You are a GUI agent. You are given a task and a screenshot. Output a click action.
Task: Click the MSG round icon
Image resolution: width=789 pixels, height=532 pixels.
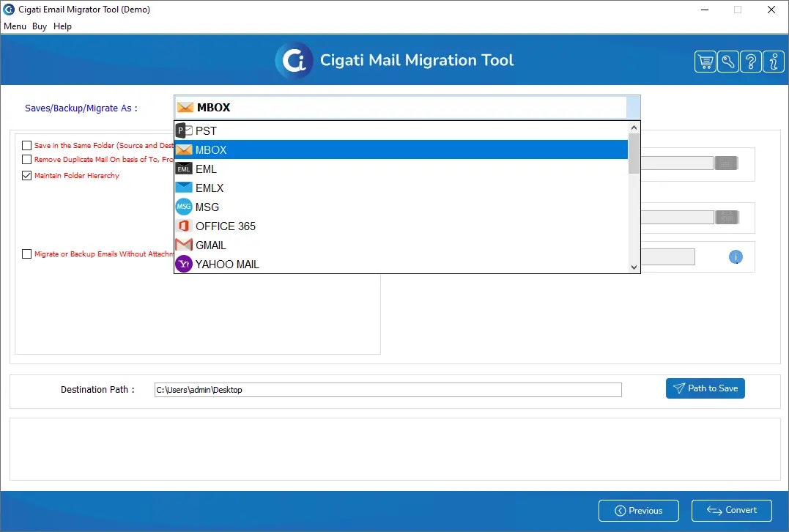pos(184,207)
